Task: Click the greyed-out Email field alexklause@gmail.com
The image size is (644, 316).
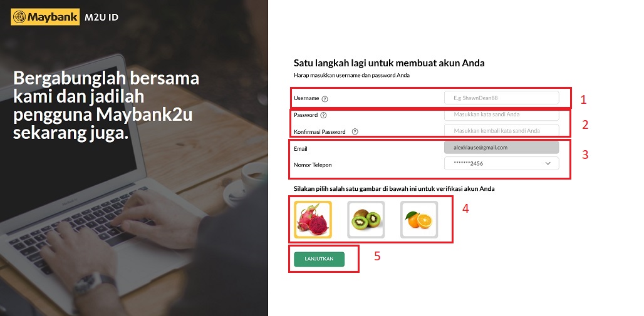Action: [502, 147]
